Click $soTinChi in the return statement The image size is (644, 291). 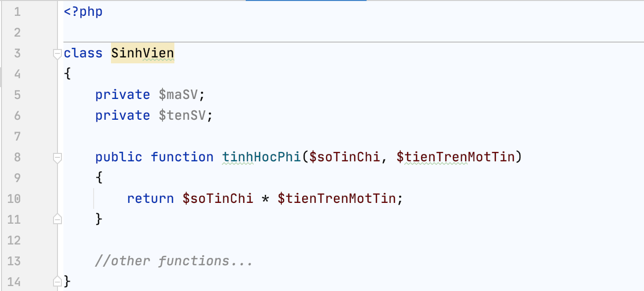[x=218, y=198]
